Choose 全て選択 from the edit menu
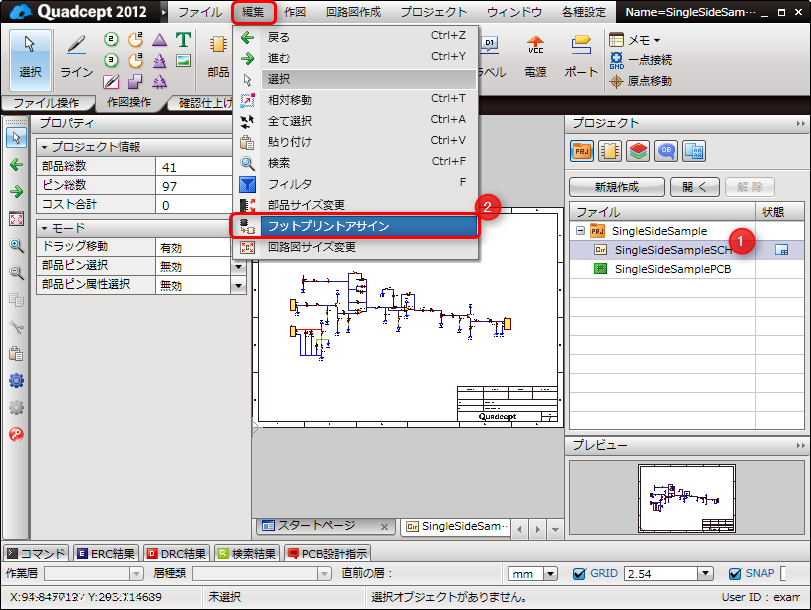The height and width of the screenshot is (610, 811). tap(354, 121)
